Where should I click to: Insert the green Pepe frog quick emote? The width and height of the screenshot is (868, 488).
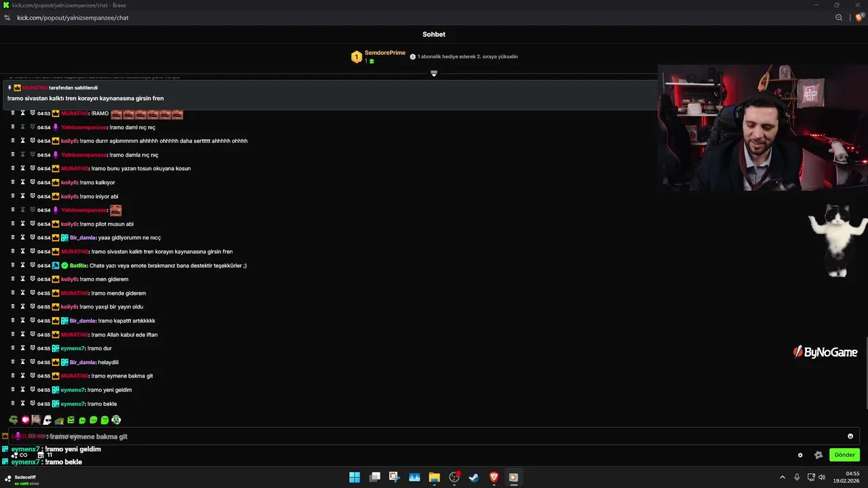click(13, 420)
